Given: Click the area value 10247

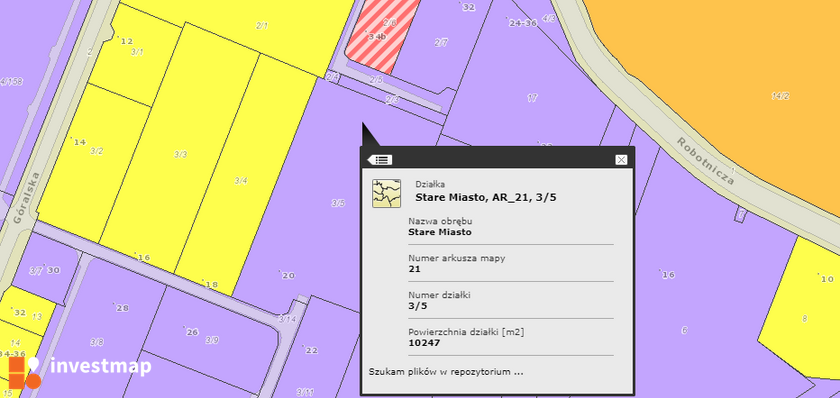Looking at the screenshot, I should (424, 343).
